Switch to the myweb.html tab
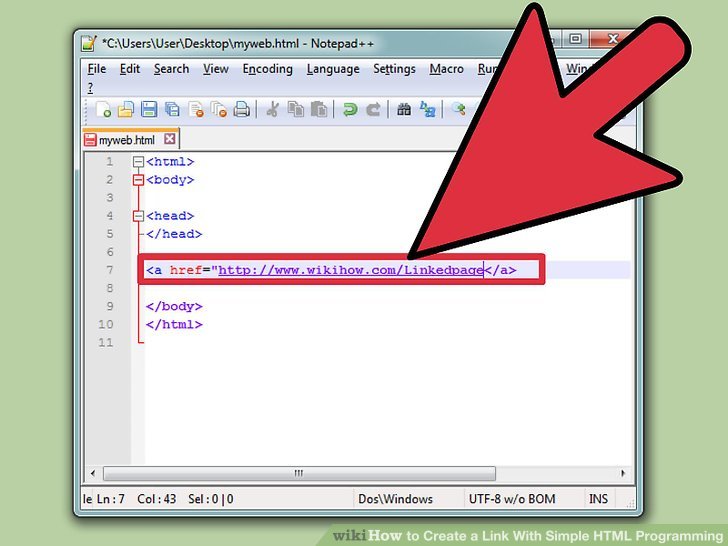This screenshot has height=546, width=728. pyautogui.click(x=126, y=140)
